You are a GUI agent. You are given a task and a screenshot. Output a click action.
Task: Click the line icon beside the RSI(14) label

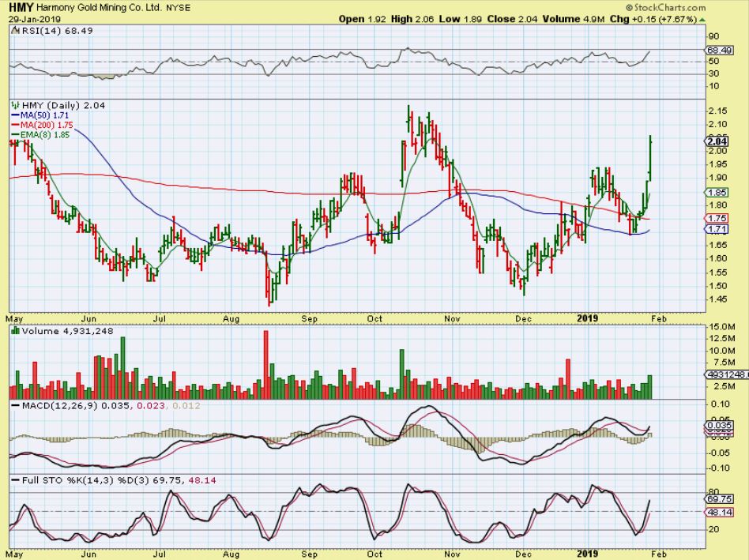coord(15,31)
